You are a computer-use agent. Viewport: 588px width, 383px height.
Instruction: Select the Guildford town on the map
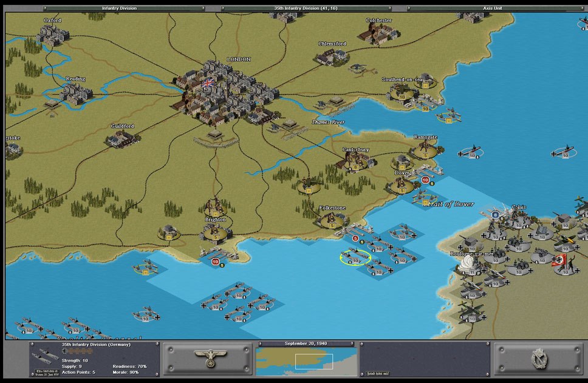point(122,138)
